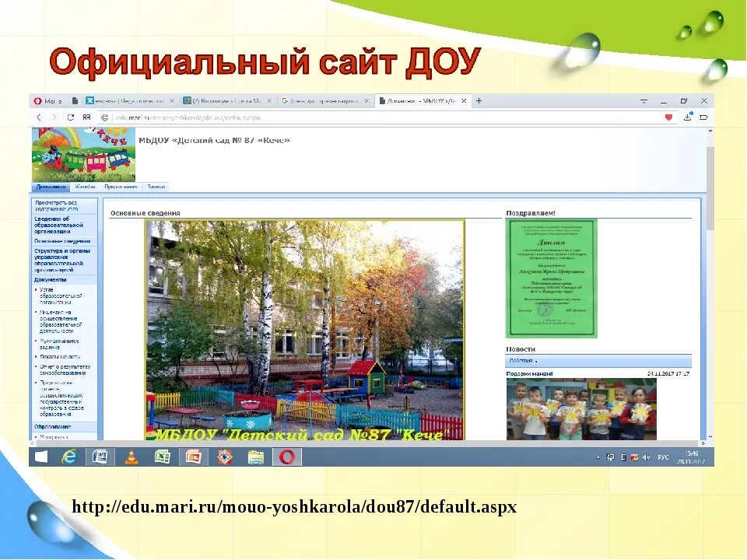Screen dimensions: 747x560
Task: Open Муниципальное задание link
Action: [59, 344]
